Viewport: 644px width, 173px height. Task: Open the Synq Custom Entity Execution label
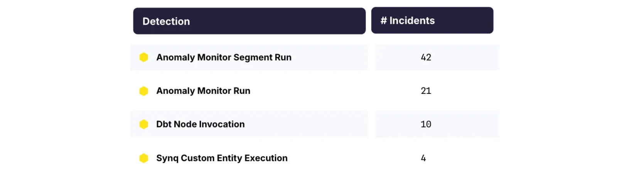pos(222,158)
